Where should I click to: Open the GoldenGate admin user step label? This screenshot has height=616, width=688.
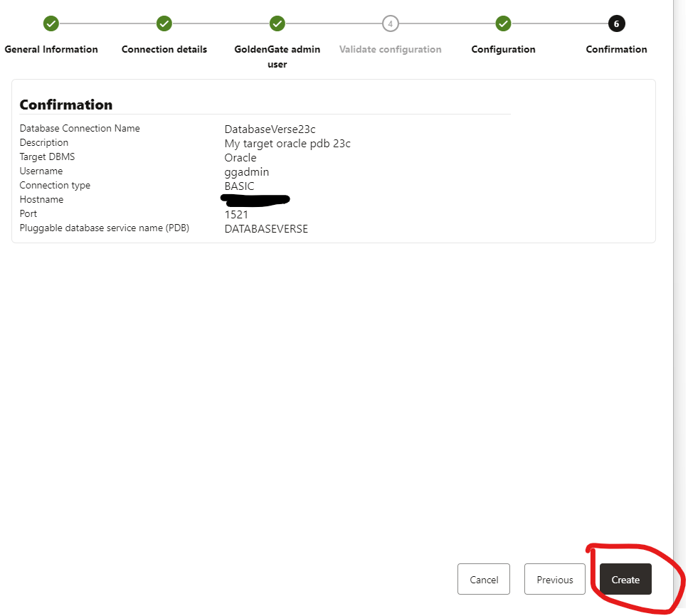(x=277, y=56)
